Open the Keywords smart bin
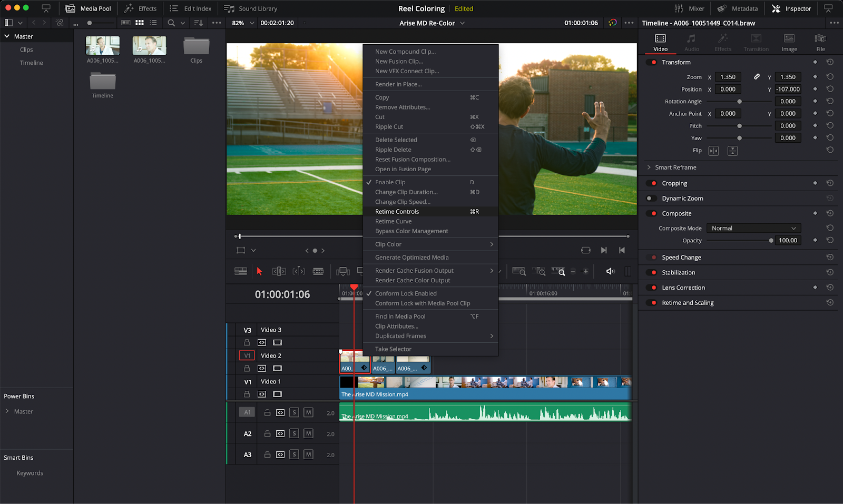This screenshot has width=843, height=504. click(x=30, y=473)
